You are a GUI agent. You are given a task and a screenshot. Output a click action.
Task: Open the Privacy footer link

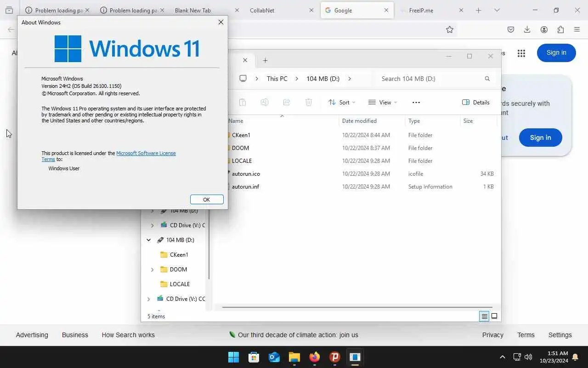pyautogui.click(x=493, y=335)
